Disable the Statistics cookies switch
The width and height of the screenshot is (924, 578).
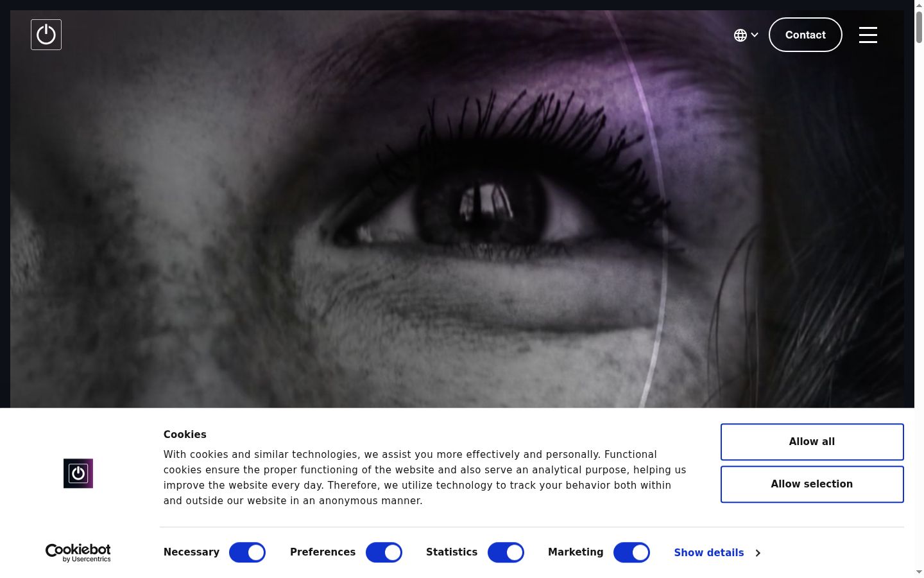point(506,552)
